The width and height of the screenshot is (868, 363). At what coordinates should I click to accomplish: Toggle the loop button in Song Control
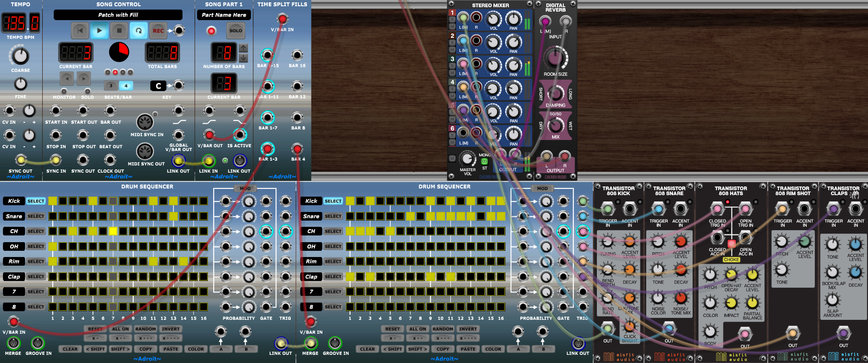coord(138,31)
